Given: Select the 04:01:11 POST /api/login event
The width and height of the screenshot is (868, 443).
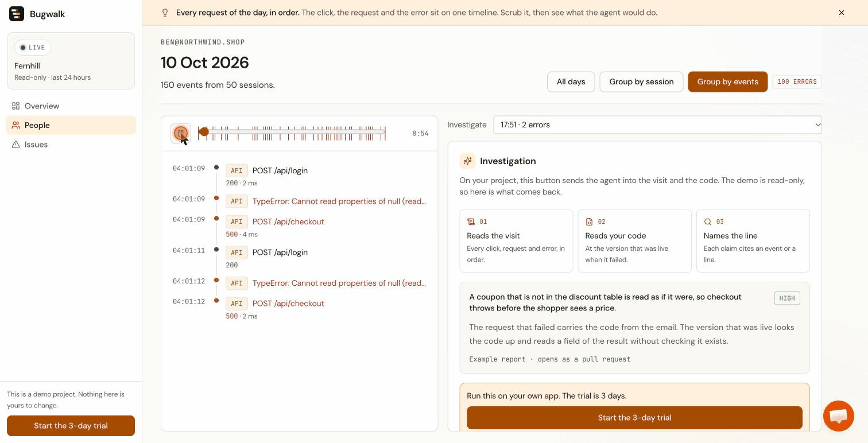Looking at the screenshot, I should pyautogui.click(x=299, y=258).
